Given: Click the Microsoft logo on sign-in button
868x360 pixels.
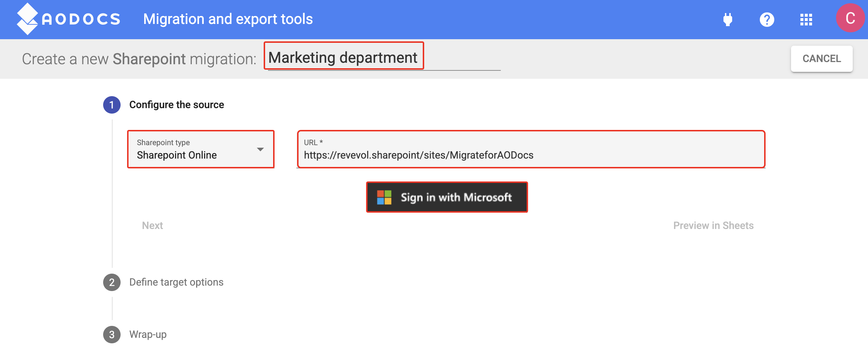Looking at the screenshot, I should [384, 197].
